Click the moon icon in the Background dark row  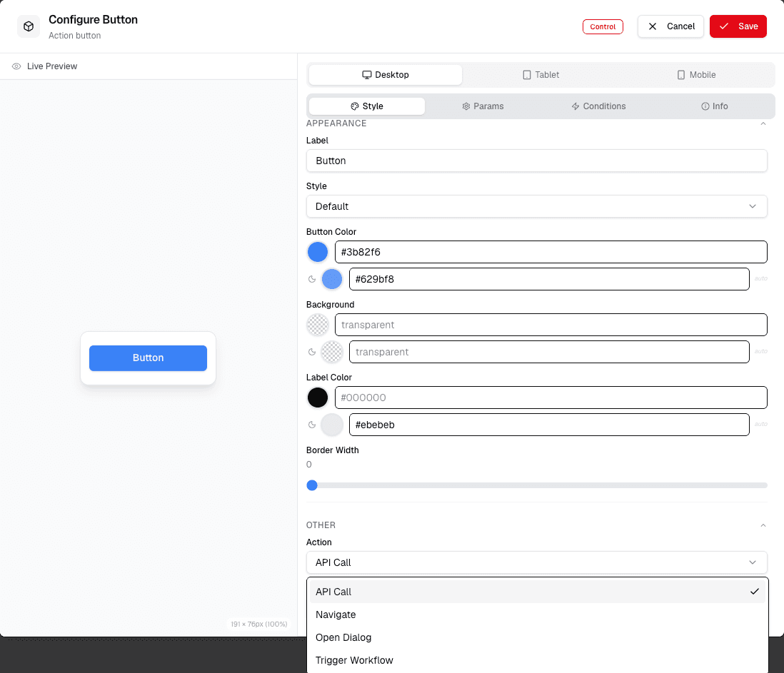click(312, 353)
